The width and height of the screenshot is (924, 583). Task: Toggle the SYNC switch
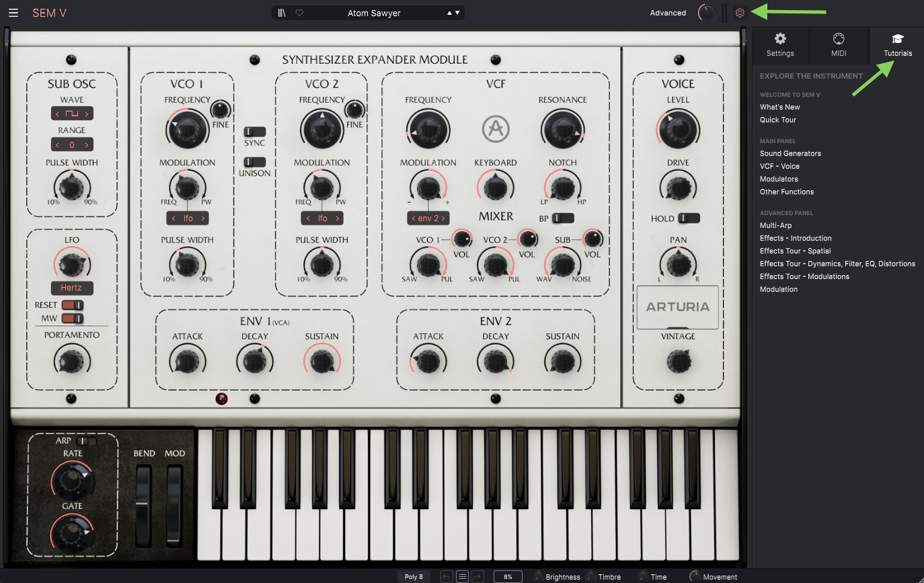pyautogui.click(x=255, y=132)
